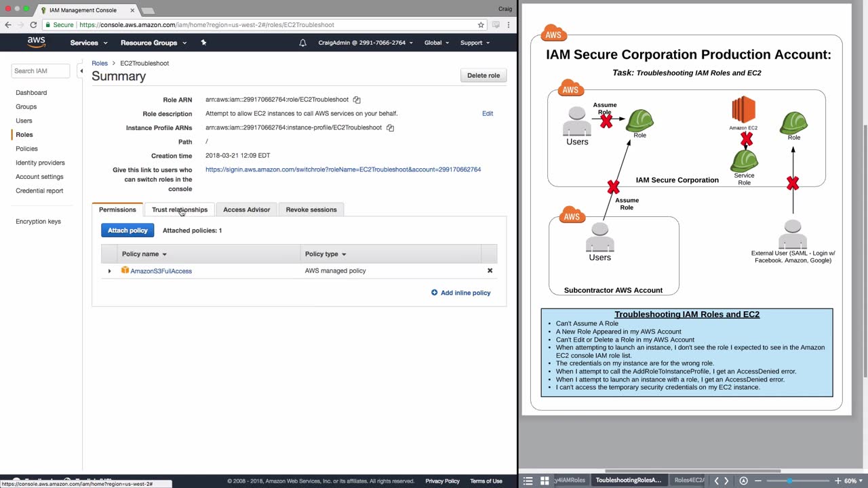868x488 pixels.
Task: Click the plus icon beside Add inline policy
Action: [435, 293]
